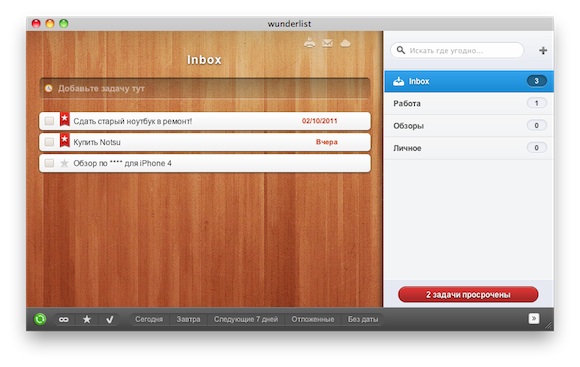Image resolution: width=580 pixels, height=367 pixels.
Task: Click the 'Личное' count badge showing 0
Action: click(536, 148)
